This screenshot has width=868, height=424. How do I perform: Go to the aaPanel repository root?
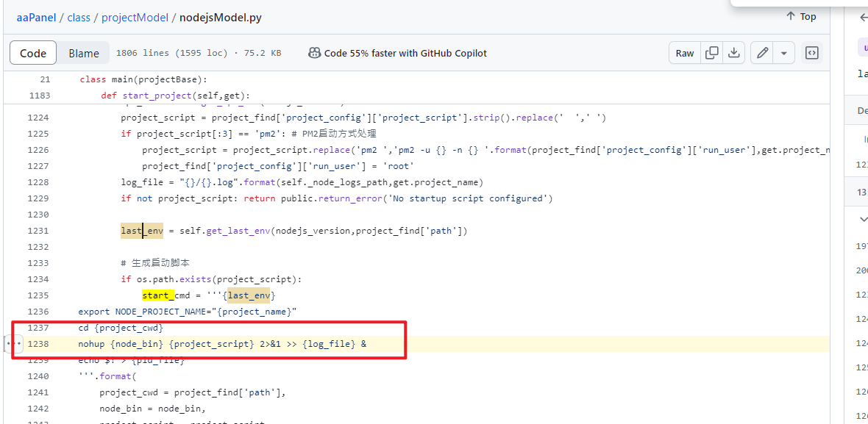pyautogui.click(x=35, y=18)
